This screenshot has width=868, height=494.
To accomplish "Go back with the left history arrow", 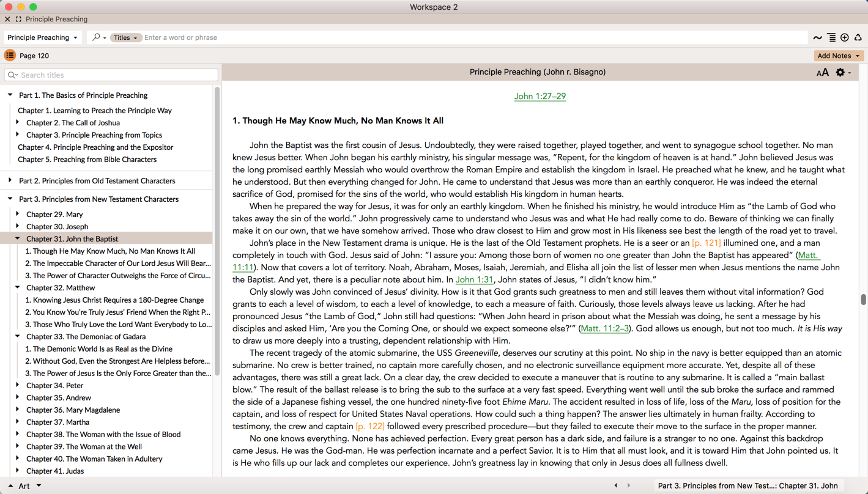I will point(616,485).
